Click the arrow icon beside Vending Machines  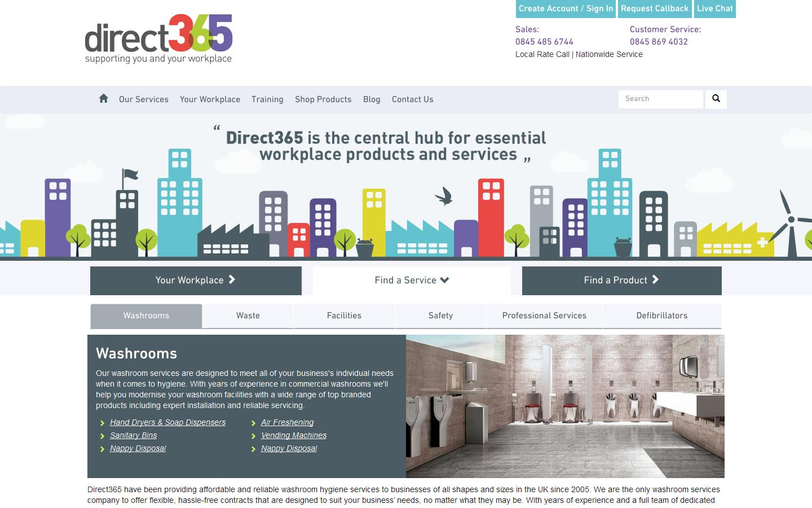pos(253,436)
